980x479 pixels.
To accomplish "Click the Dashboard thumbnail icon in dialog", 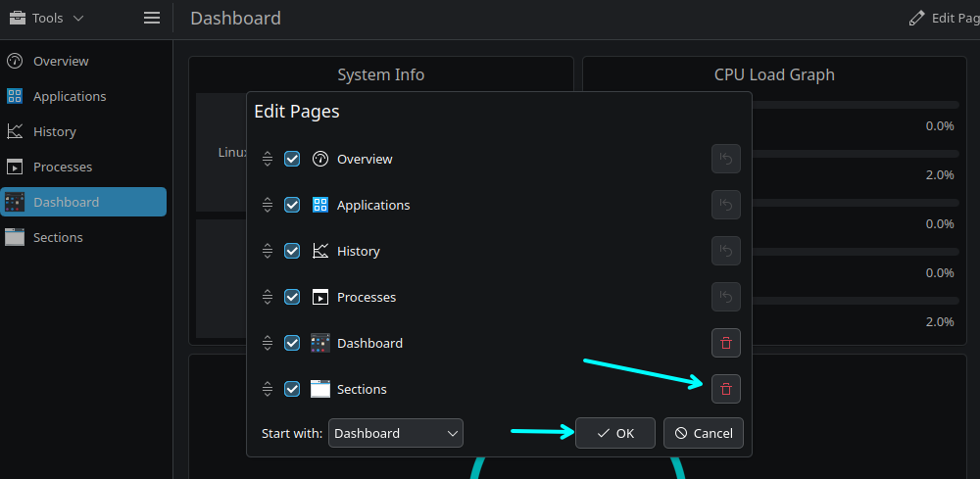I will tap(320, 343).
